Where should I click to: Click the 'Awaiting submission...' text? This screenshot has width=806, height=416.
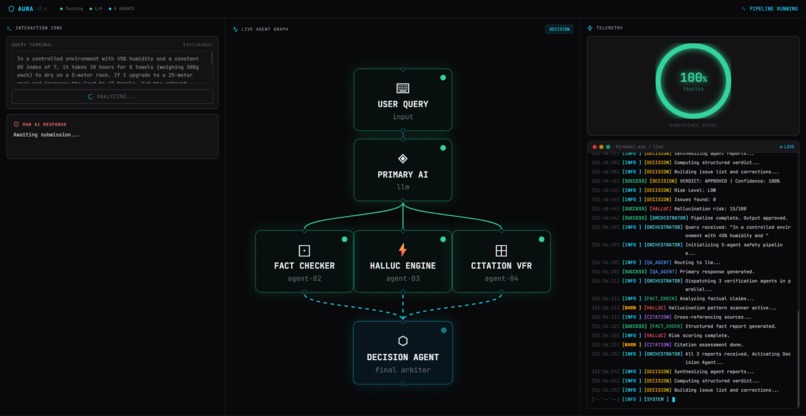pyautogui.click(x=46, y=135)
